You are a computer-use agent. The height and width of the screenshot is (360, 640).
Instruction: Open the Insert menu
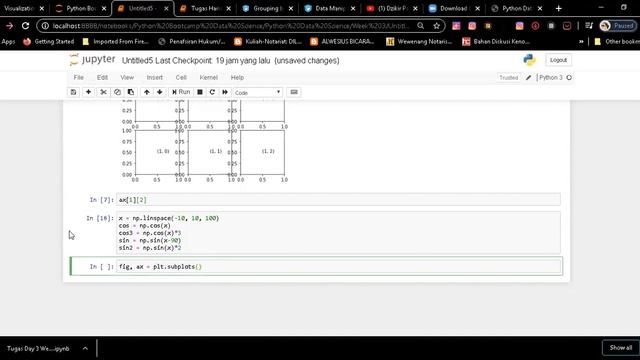pyautogui.click(x=155, y=78)
